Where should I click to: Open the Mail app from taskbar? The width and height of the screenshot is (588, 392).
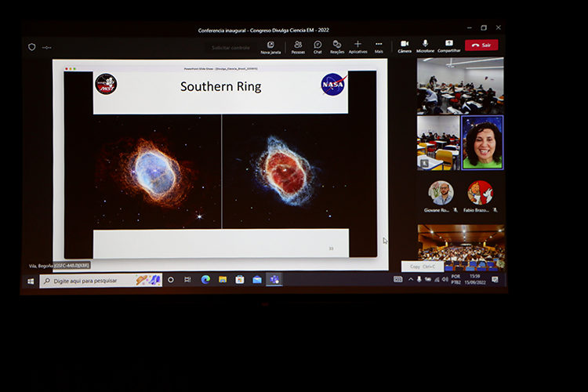[257, 279]
